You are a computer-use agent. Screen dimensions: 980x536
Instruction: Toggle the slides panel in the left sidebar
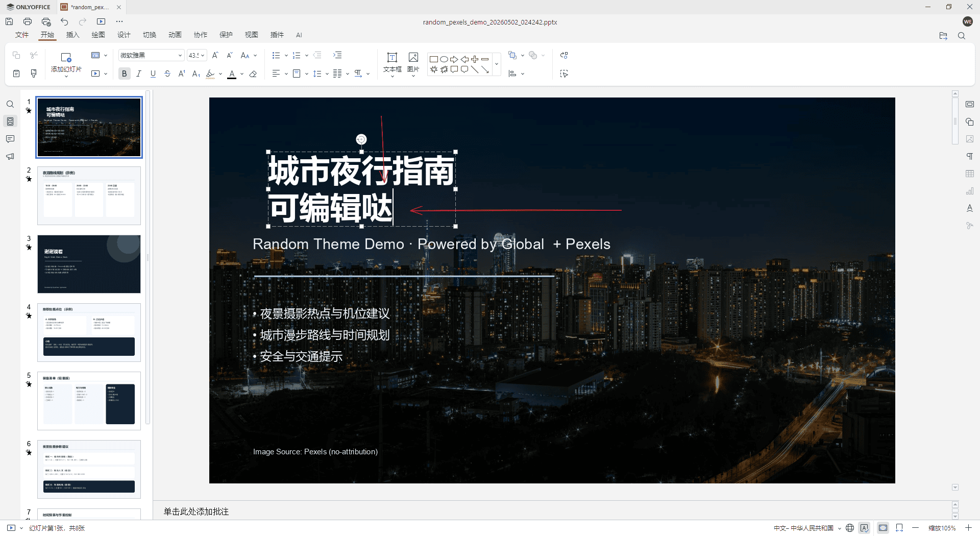(x=10, y=121)
